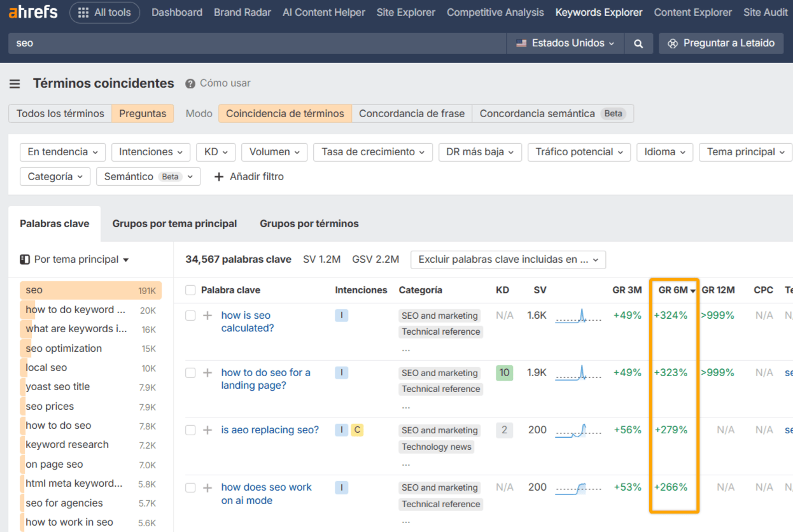793x532 pixels.
Task: Click the Preguntar a Letaido button
Action: pos(721,43)
